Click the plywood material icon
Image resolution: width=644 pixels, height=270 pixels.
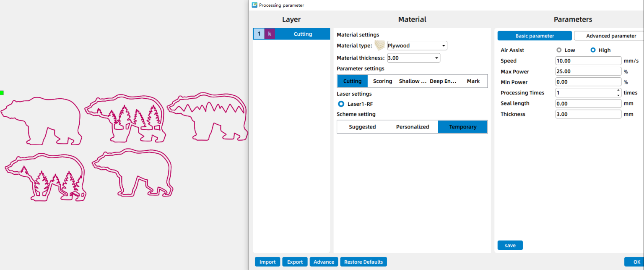pyautogui.click(x=380, y=45)
